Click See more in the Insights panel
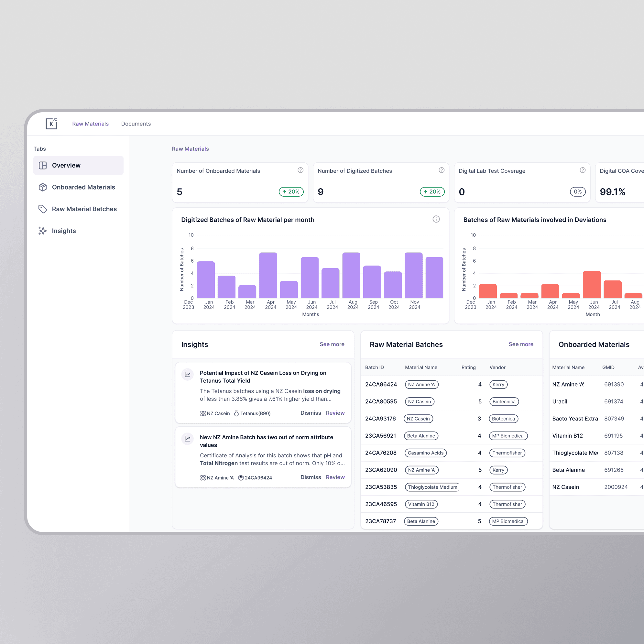This screenshot has height=644, width=644. click(x=332, y=344)
